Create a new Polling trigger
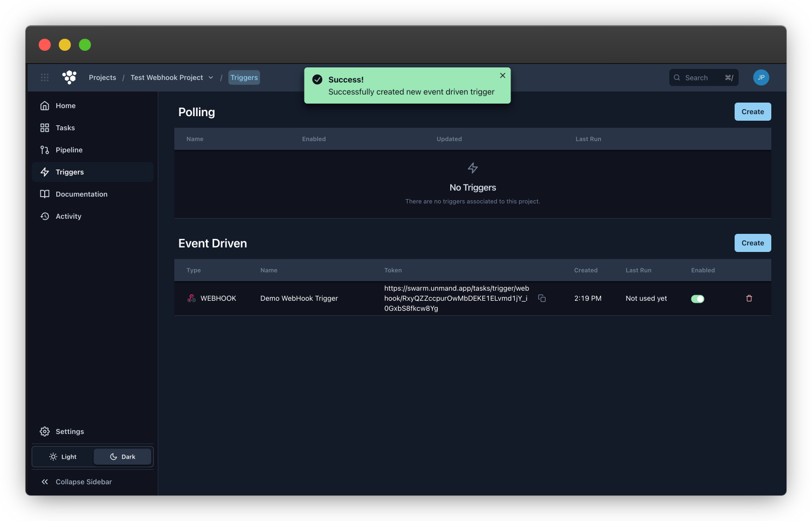 coord(752,112)
